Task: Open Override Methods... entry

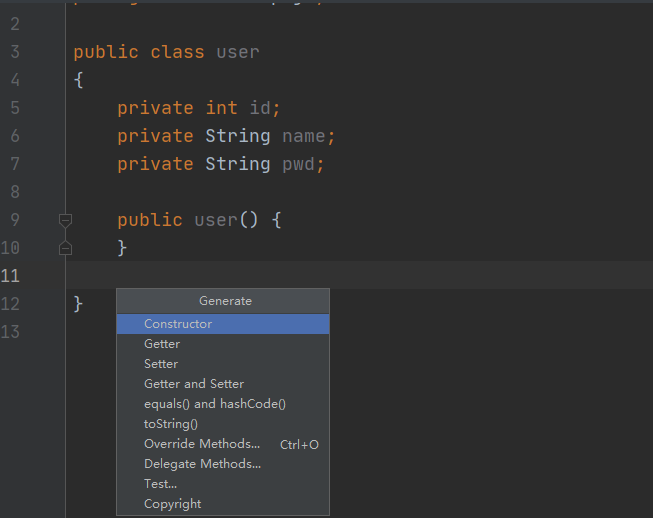Action: click(x=223, y=444)
